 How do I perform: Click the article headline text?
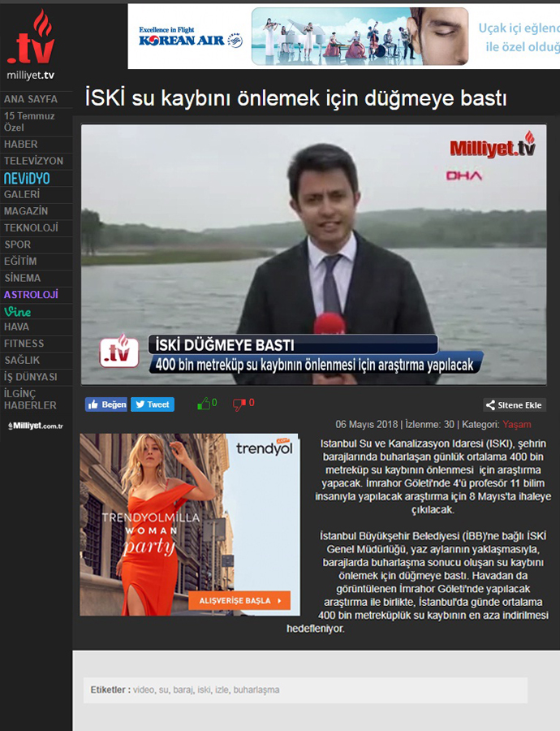(x=296, y=98)
